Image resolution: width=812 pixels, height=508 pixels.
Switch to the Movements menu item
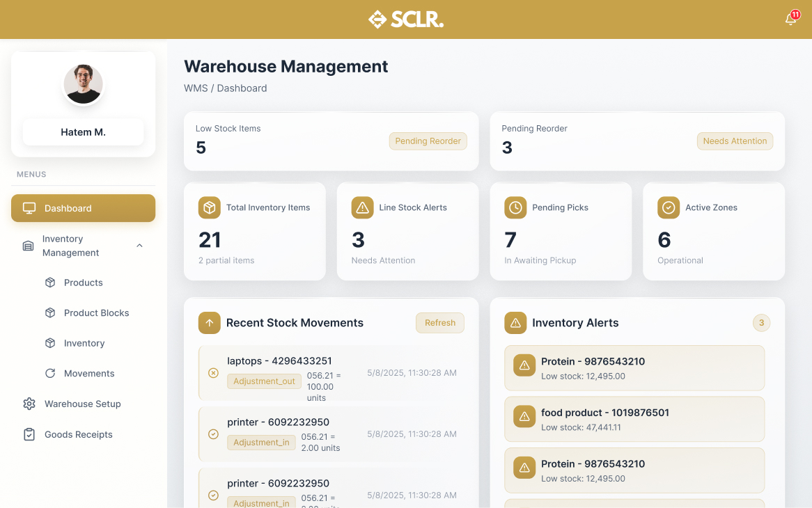(89, 373)
